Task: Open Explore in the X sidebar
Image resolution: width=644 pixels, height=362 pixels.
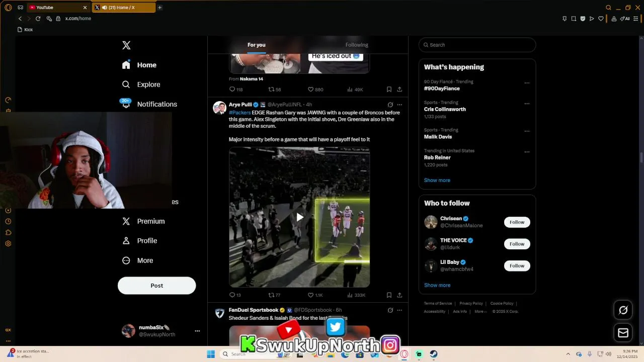Action: 141,84
